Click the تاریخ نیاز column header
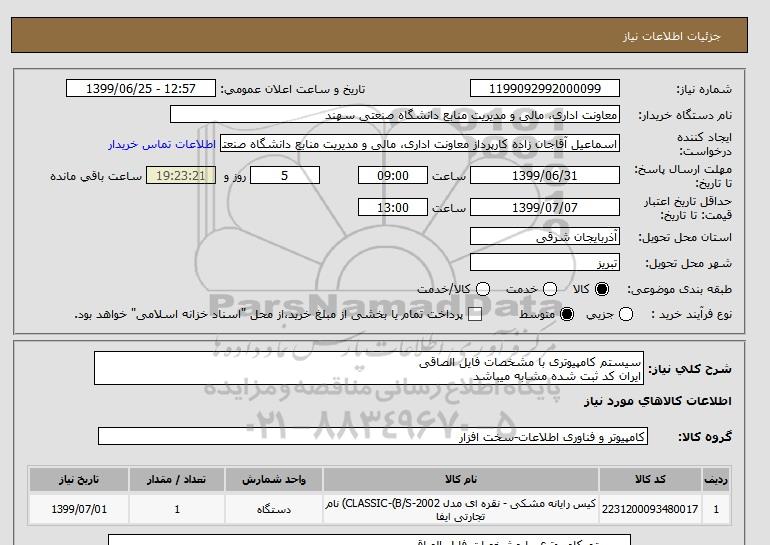770x545 pixels. [x=79, y=479]
